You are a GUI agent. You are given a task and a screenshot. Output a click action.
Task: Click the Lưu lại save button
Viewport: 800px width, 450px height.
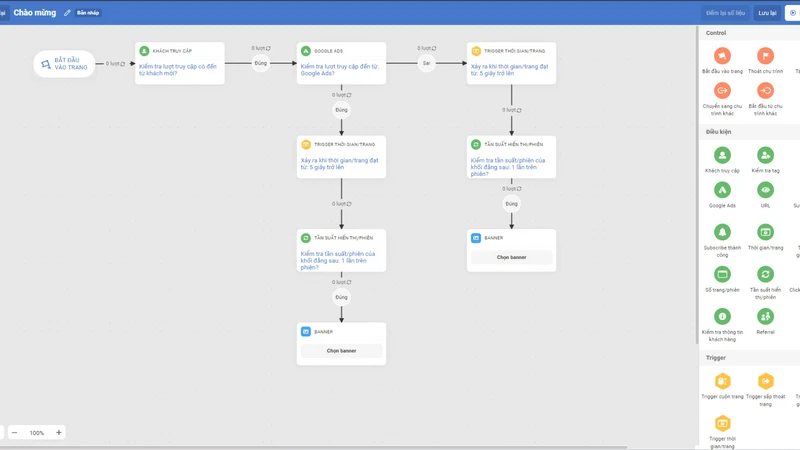(767, 13)
